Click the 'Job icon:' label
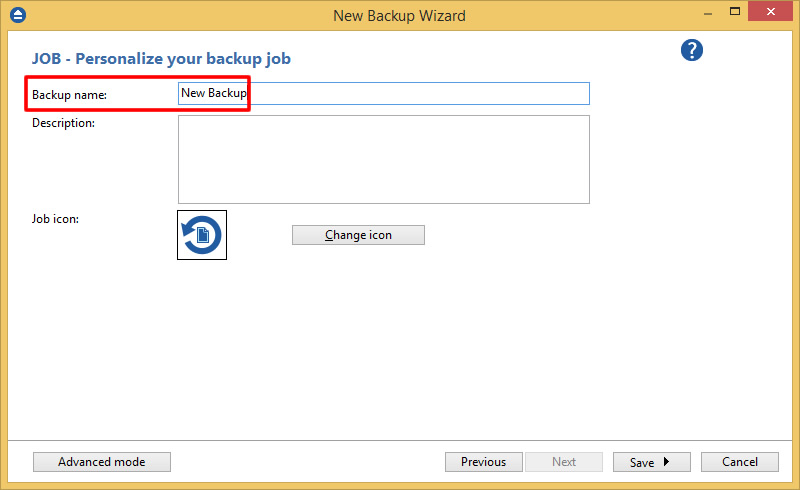The width and height of the screenshot is (800, 490). (55, 218)
